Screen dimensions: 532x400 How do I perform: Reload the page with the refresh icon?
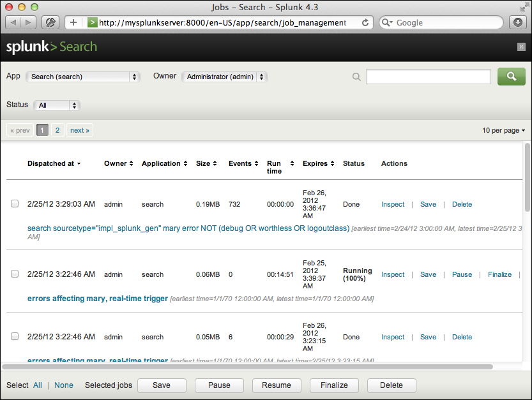click(365, 23)
